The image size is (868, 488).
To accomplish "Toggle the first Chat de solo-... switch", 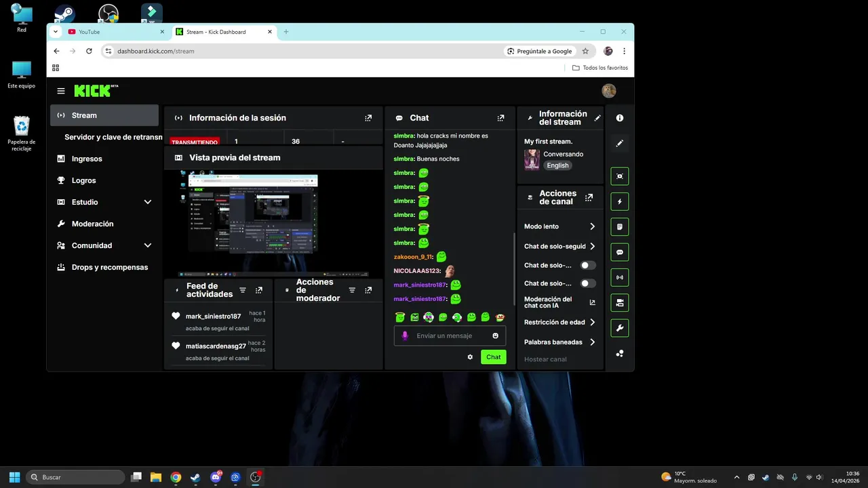I will coord(588,265).
